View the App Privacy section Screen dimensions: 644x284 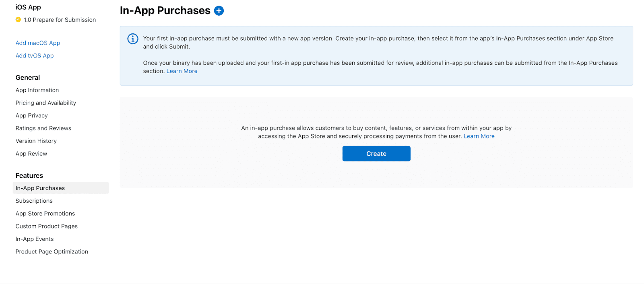[31, 115]
